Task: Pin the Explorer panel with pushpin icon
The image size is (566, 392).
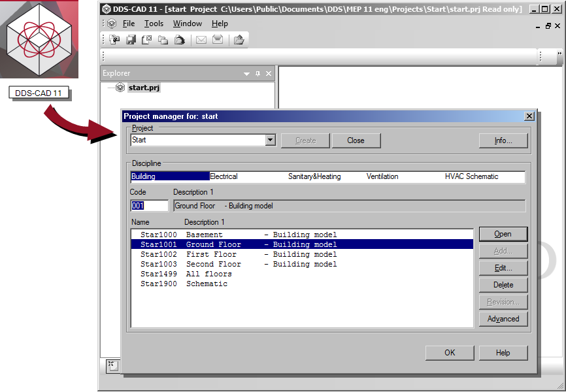Action: (258, 74)
